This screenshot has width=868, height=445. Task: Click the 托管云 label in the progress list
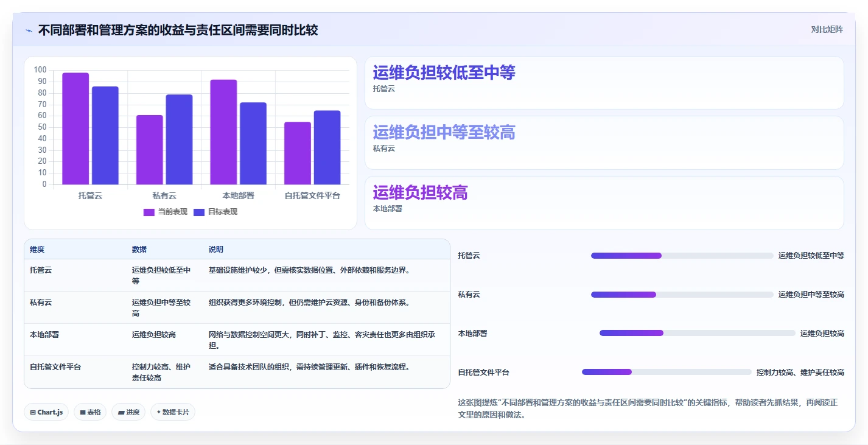point(469,256)
